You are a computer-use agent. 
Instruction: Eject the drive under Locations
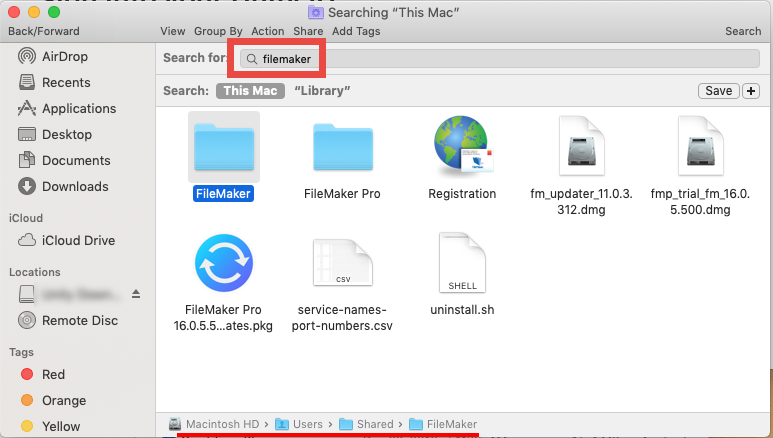pos(136,294)
